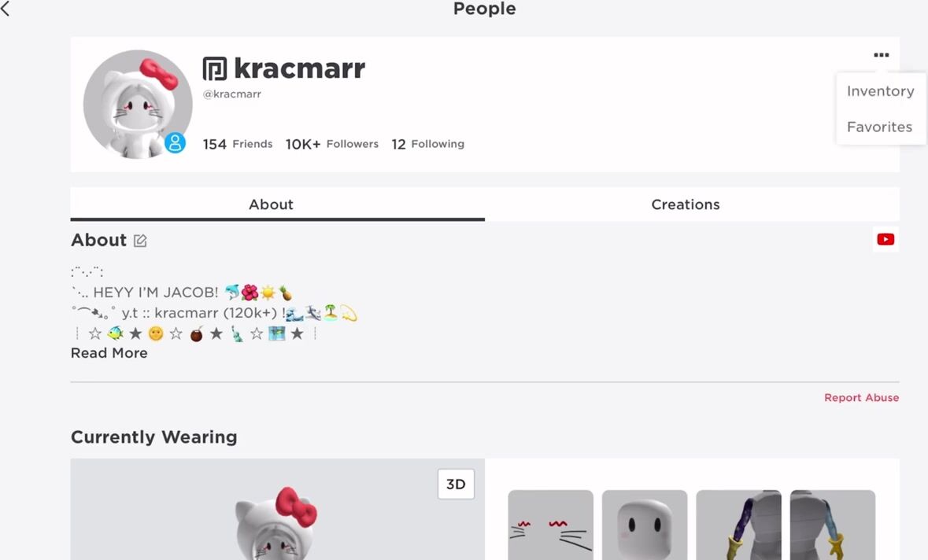Go back using the left arrow
Viewport: 928px width, 560px height.
click(x=6, y=9)
